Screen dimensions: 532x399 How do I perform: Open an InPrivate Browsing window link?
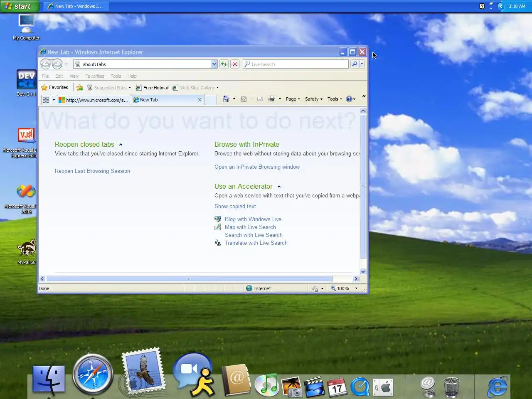[x=257, y=167]
